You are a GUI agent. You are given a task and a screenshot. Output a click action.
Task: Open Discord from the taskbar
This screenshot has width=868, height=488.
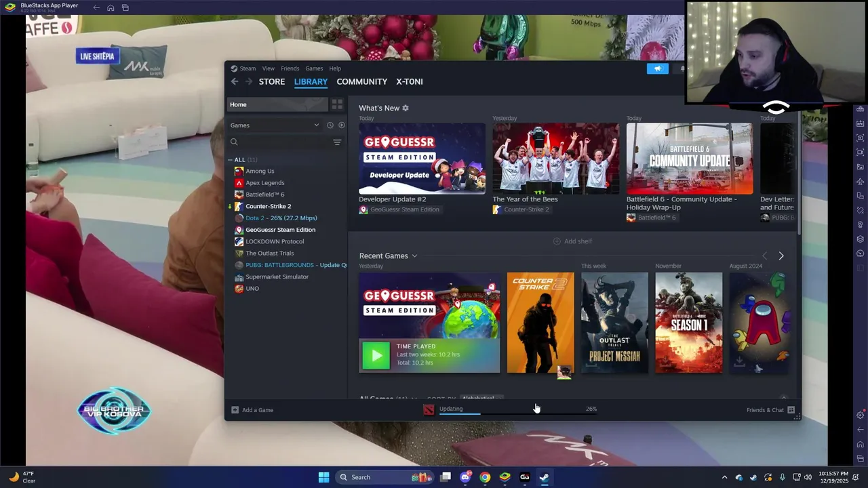pos(465,477)
